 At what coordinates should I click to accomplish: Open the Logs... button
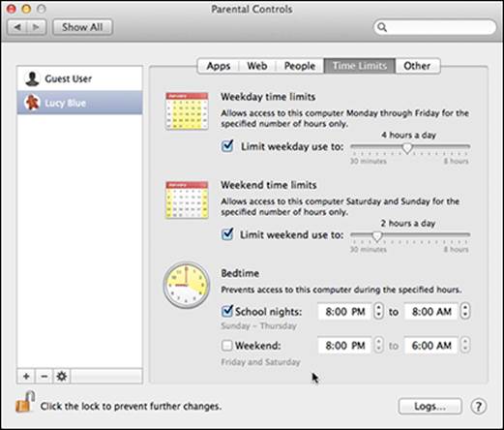pyautogui.click(x=430, y=407)
